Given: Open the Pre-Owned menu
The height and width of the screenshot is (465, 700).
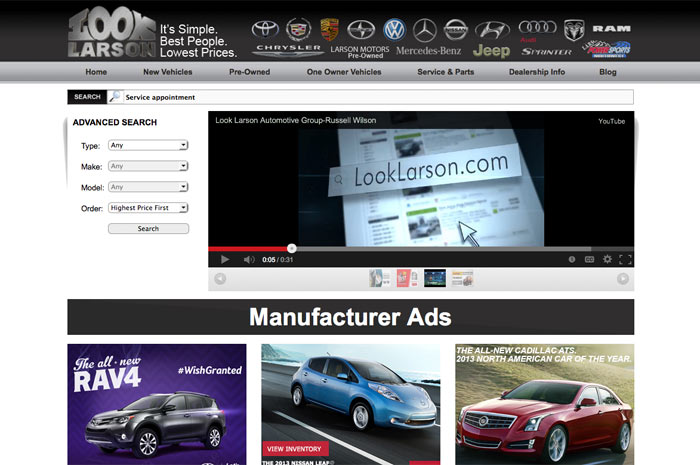Looking at the screenshot, I should [x=250, y=72].
